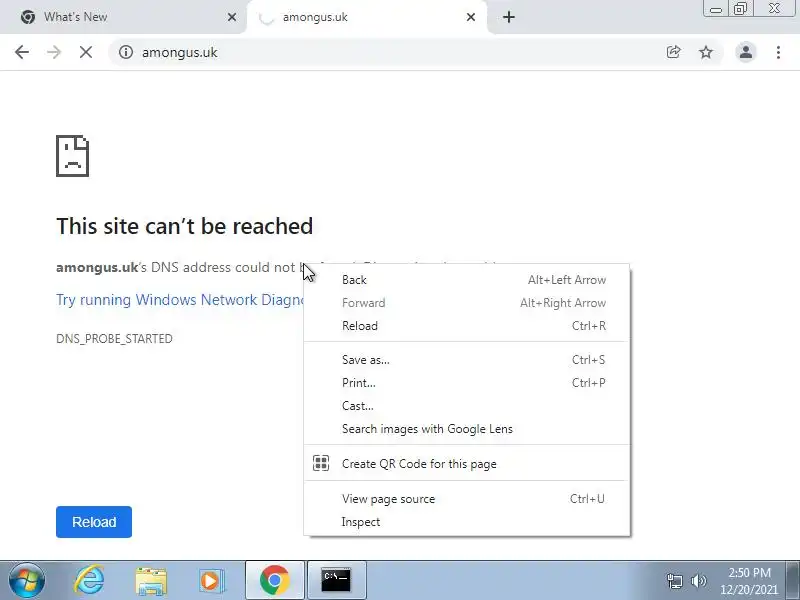Select Chrome on the taskbar
The width and height of the screenshot is (800, 600).
275,580
